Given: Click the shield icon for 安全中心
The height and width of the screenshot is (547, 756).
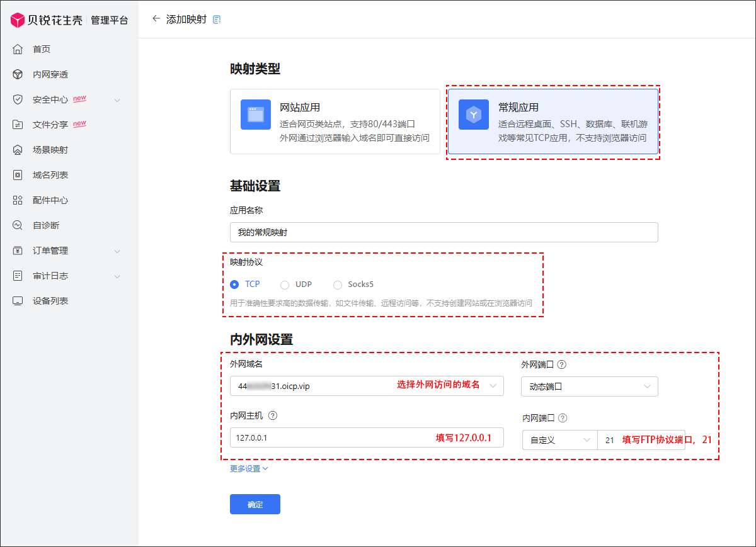Looking at the screenshot, I should pos(18,99).
